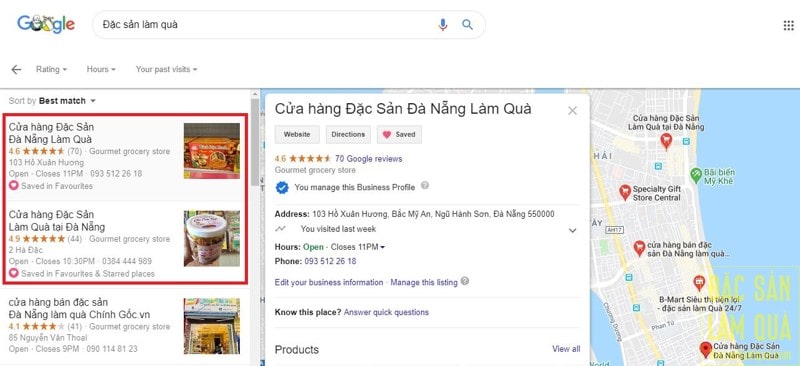The width and height of the screenshot is (800, 366).
Task: Expand opening hours next to Closes 11PM
Action: [x=383, y=248]
